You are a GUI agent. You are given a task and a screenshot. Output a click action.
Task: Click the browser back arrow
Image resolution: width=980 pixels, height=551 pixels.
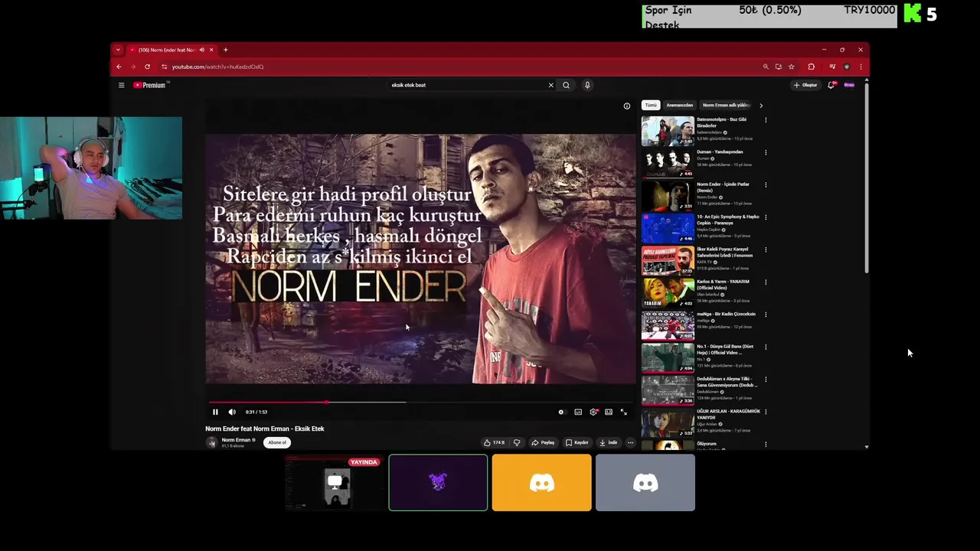[119, 67]
